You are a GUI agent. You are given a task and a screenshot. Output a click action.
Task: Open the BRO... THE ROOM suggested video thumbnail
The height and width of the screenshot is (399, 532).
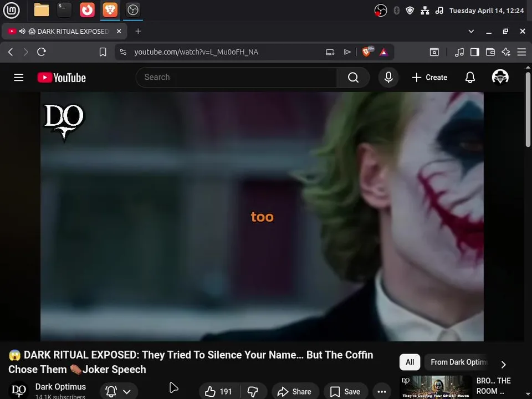tap(436, 387)
